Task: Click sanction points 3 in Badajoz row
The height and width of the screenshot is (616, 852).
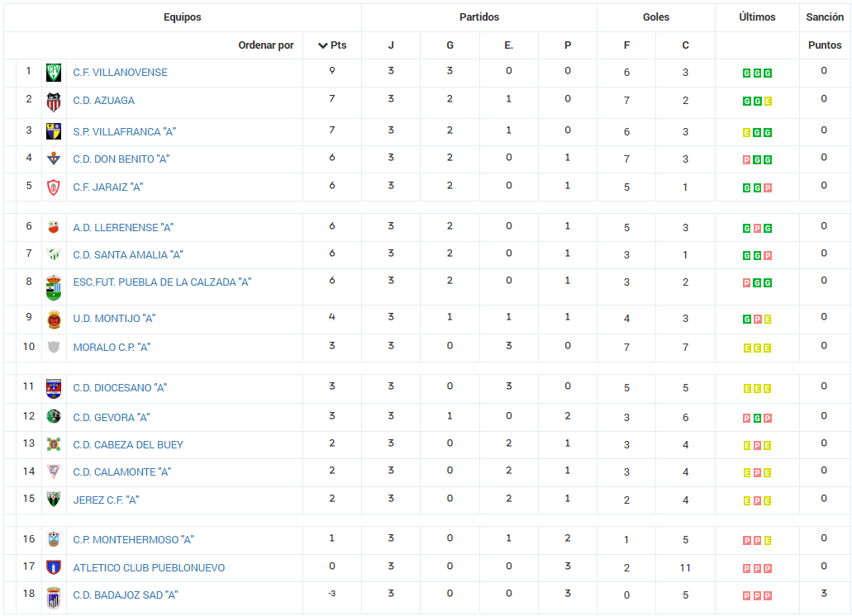Action: click(824, 593)
